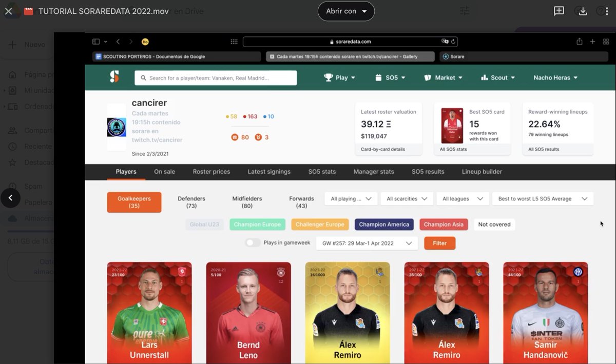The width and height of the screenshot is (616, 364).
Task: Toggle the Safari sidebar icon
Action: tap(95, 42)
